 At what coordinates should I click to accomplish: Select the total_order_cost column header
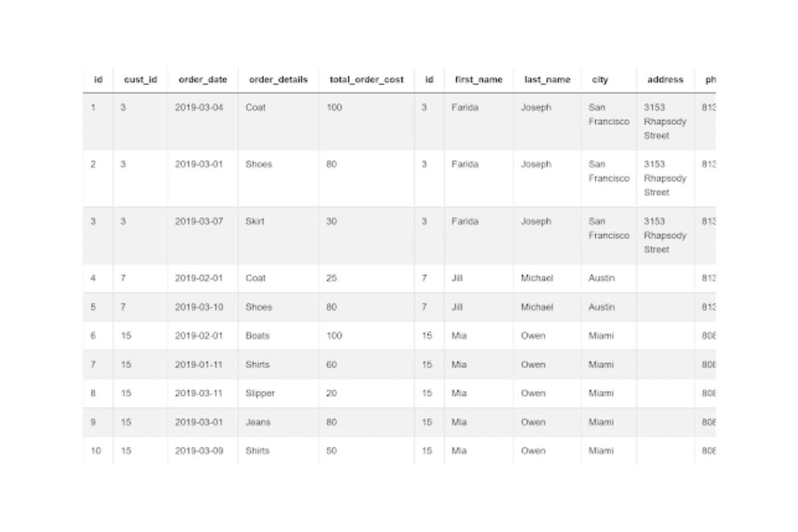point(366,80)
